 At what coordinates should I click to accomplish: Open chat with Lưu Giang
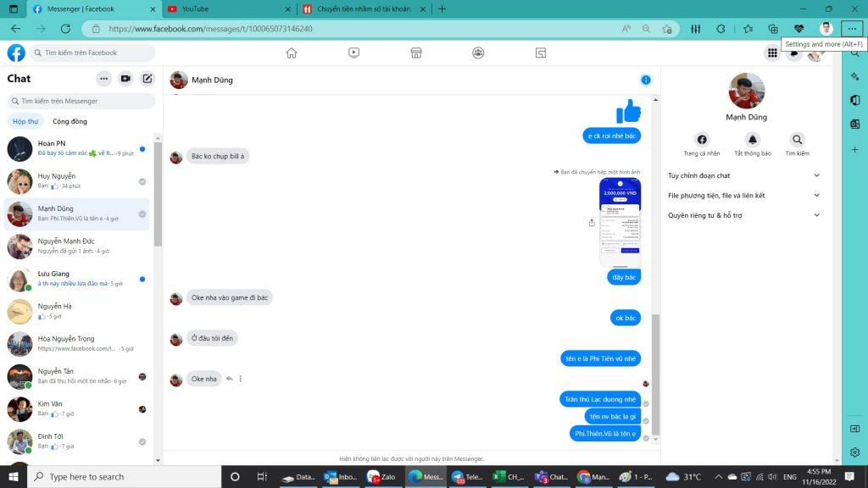click(x=77, y=279)
